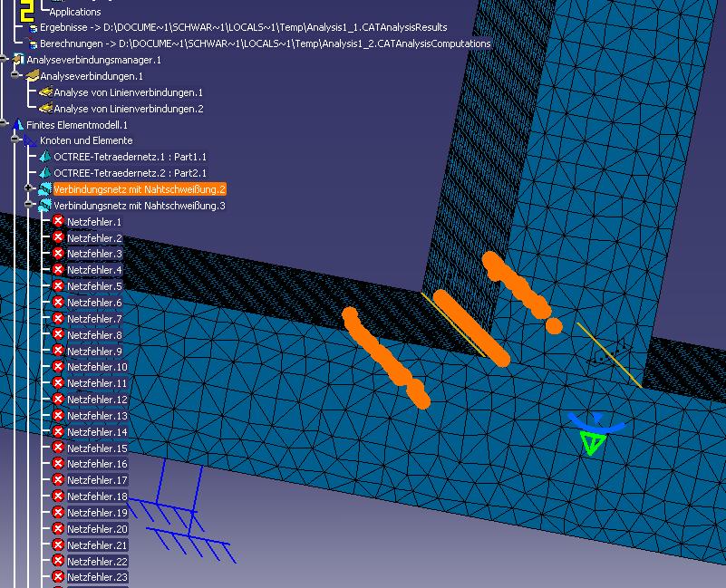Select highlighted Verbindungsnetz mit Nahtschweißung.2 label
Viewport: 726px width, 588px height.
(x=140, y=189)
